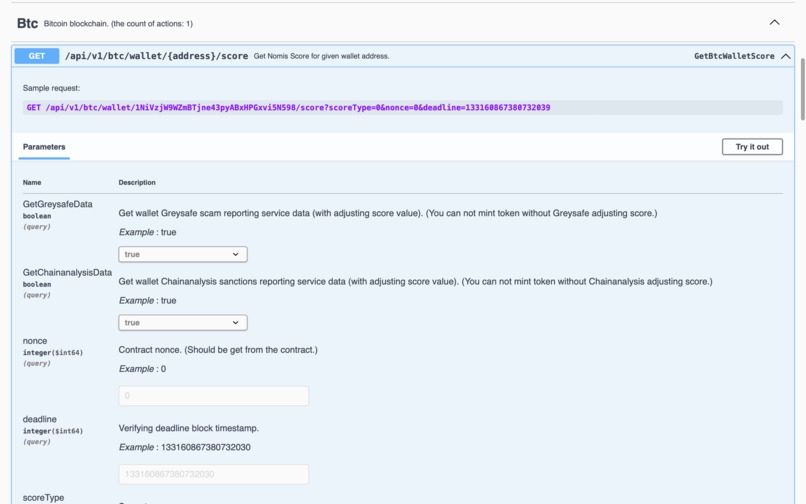Image resolution: width=806 pixels, height=504 pixels.
Task: Click the scoreType parameter name
Action: tap(43, 497)
